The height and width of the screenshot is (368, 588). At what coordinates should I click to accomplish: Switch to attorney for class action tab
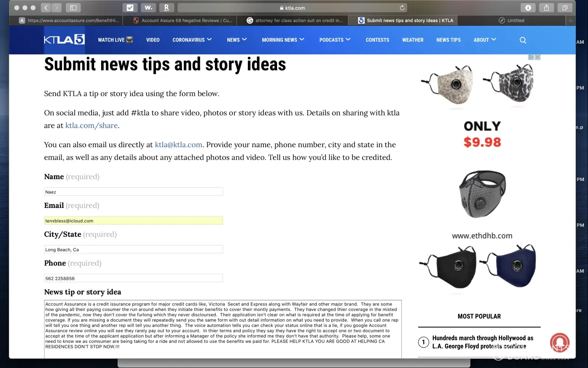click(x=292, y=21)
